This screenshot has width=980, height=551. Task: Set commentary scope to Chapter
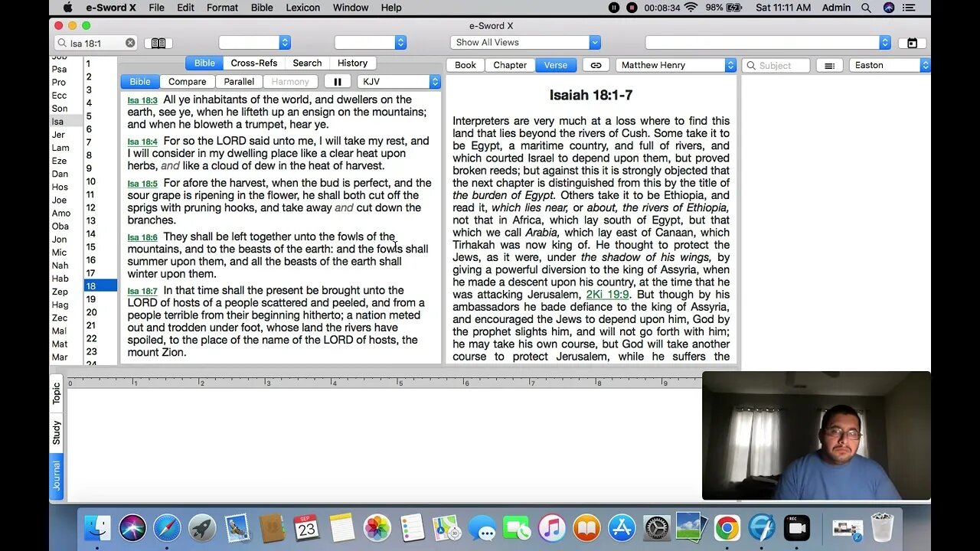pyautogui.click(x=510, y=65)
